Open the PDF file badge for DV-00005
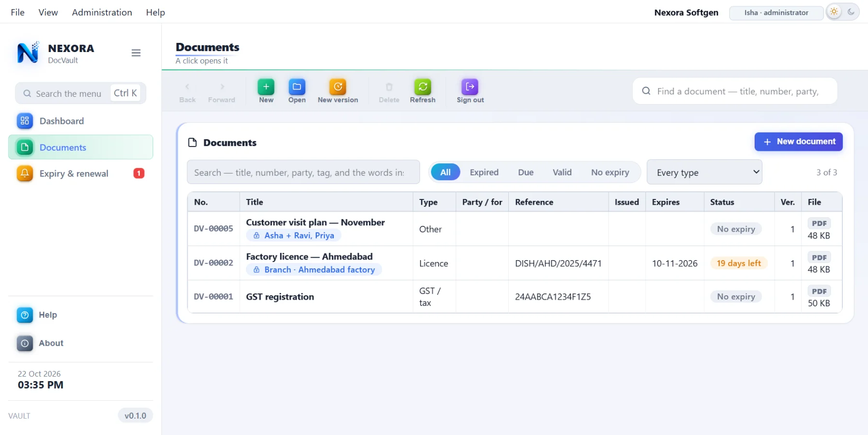The height and width of the screenshot is (435, 868). (819, 223)
